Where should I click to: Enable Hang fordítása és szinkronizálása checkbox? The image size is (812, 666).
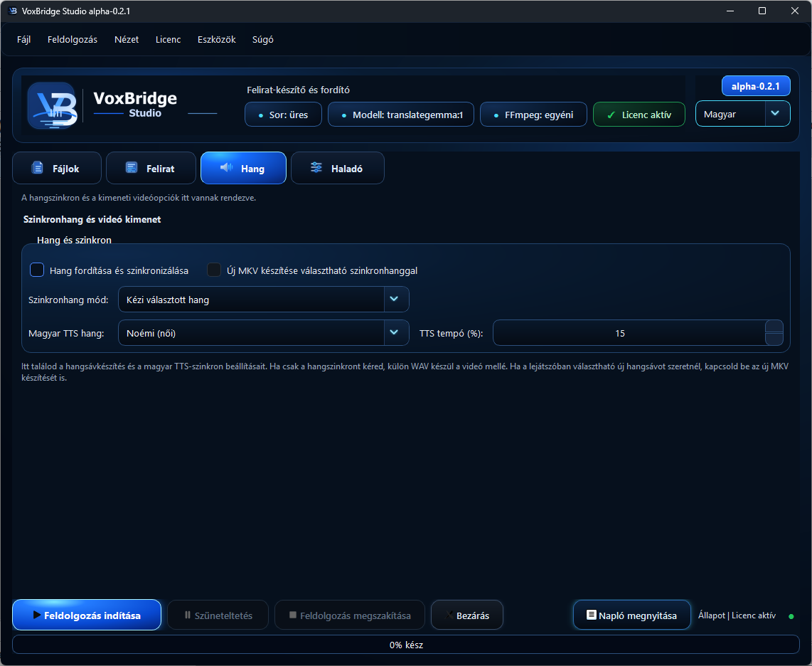pyautogui.click(x=37, y=270)
